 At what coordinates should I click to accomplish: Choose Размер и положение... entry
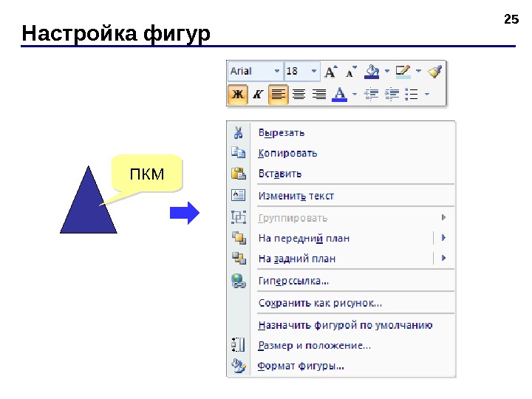pyautogui.click(x=341, y=345)
